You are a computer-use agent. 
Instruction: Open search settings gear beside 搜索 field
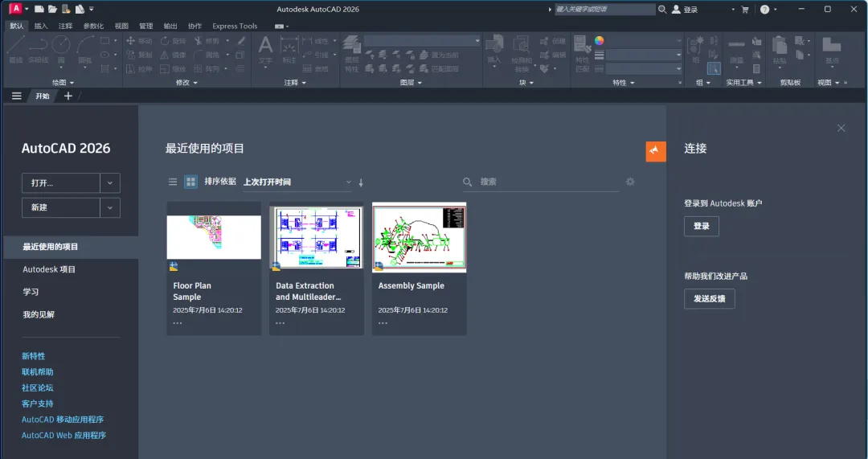tap(630, 182)
